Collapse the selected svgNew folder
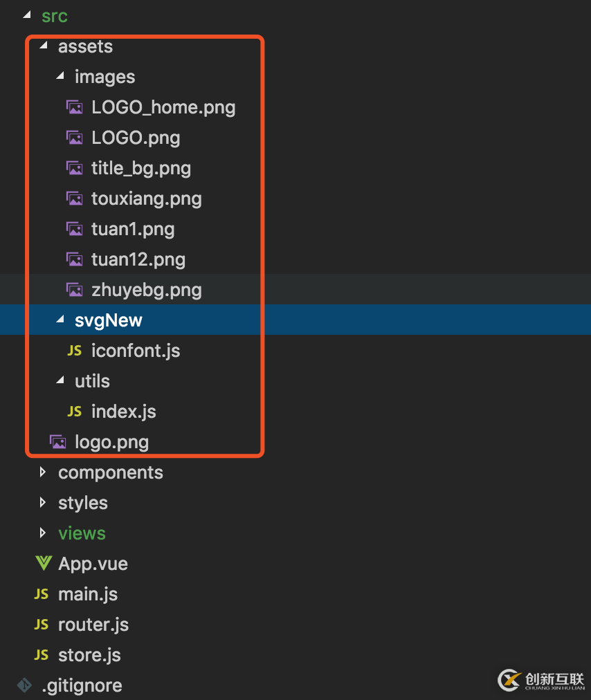 [x=60, y=320]
